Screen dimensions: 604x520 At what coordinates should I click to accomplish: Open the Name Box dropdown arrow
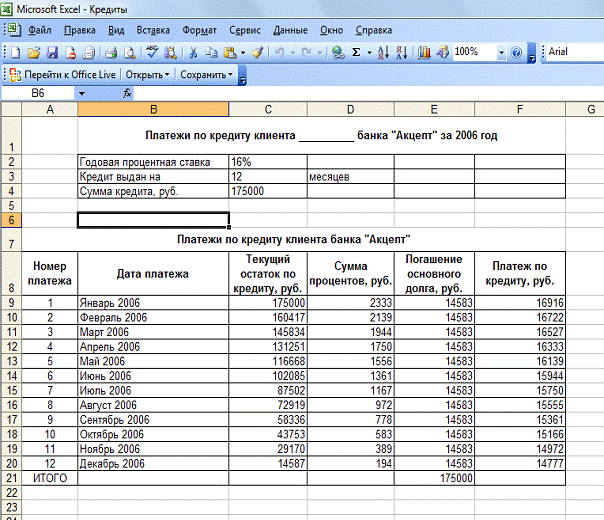(82, 93)
